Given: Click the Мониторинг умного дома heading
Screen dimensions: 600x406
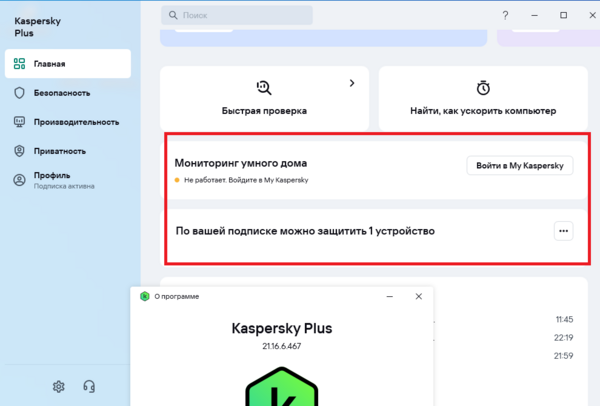Looking at the screenshot, I should [241, 163].
